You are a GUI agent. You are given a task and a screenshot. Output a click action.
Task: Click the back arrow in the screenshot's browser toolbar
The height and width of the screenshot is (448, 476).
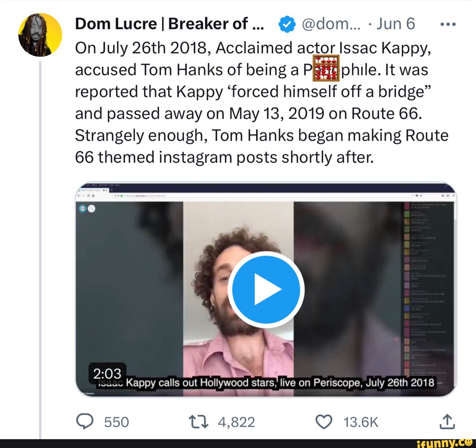(x=78, y=195)
